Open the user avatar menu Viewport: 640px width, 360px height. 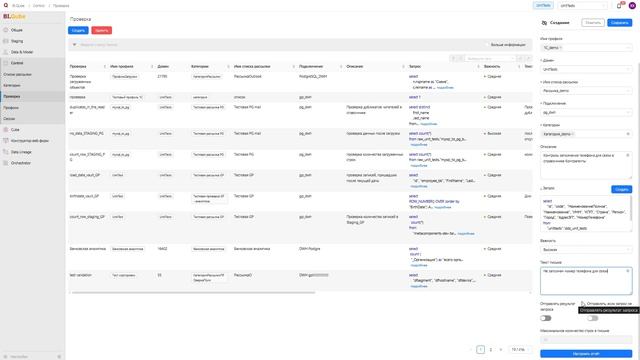tap(632, 5)
